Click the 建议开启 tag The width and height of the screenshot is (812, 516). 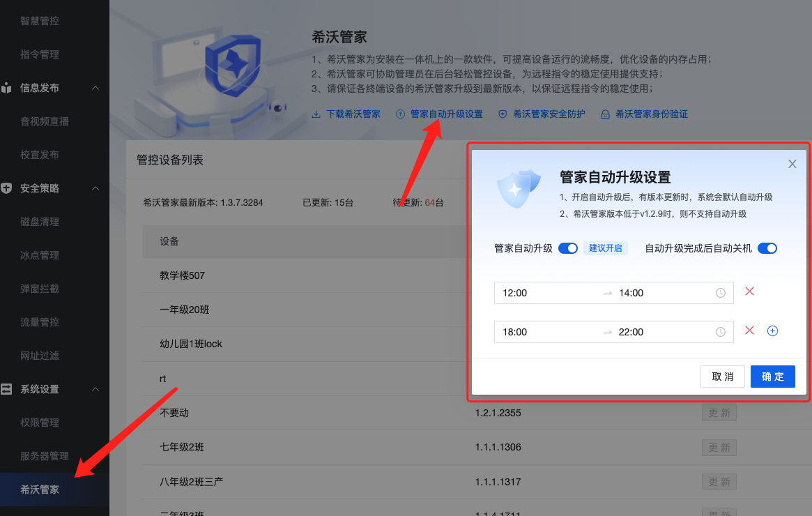pos(606,248)
